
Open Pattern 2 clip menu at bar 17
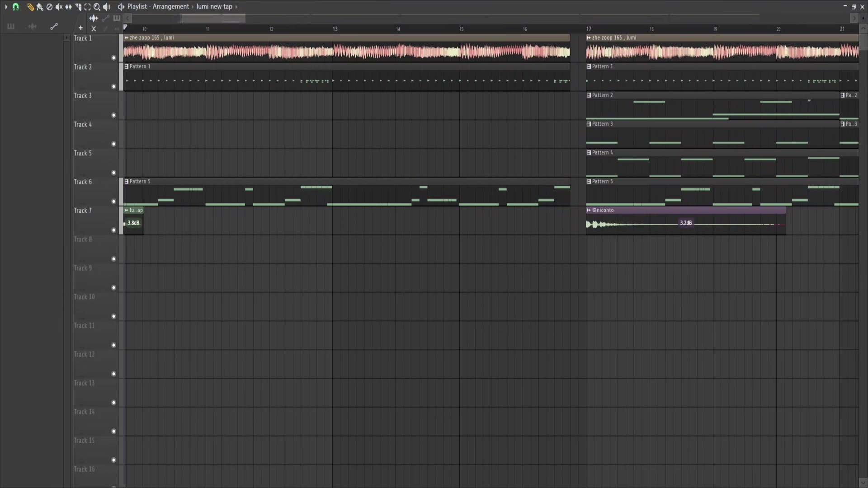[x=589, y=95]
